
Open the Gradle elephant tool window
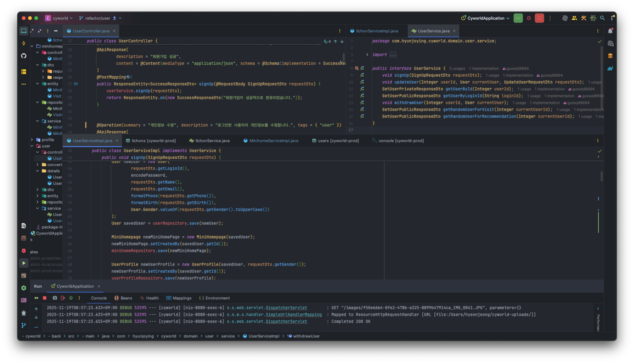point(610,68)
